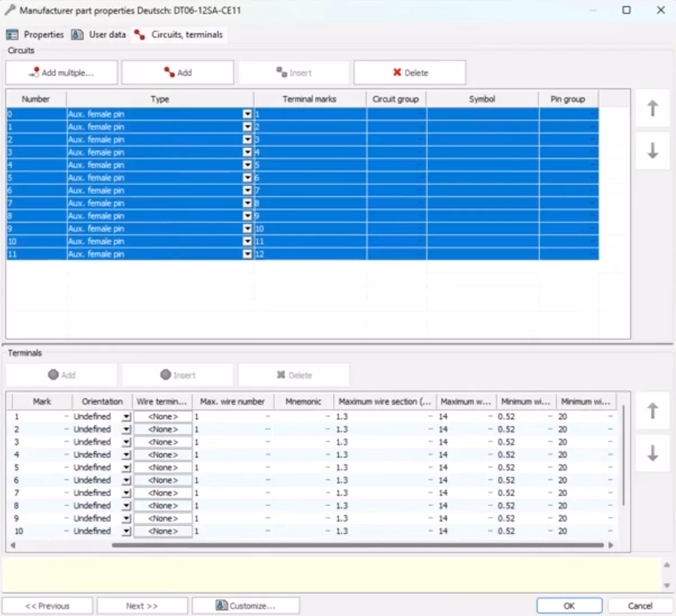Move the selected circuits down with the down arrow

tap(652, 150)
